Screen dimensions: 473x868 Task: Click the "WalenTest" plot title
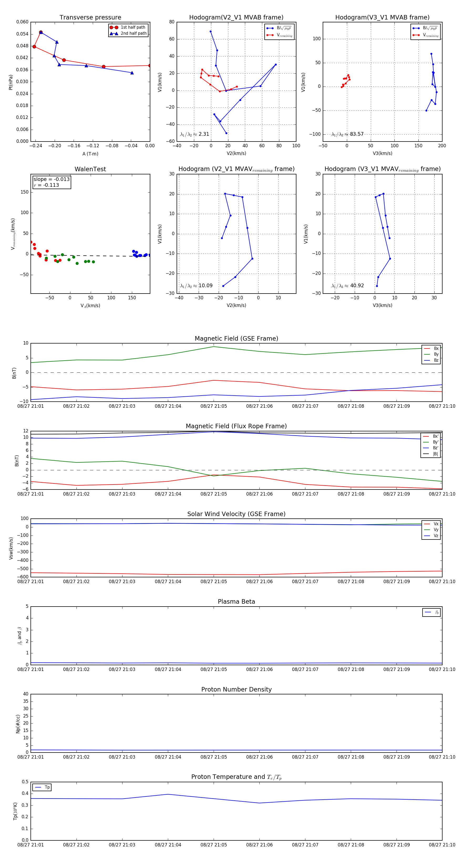pyautogui.click(x=90, y=169)
